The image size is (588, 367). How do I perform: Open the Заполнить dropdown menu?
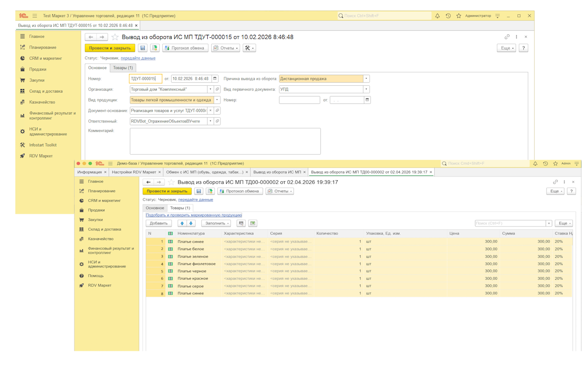(x=216, y=223)
